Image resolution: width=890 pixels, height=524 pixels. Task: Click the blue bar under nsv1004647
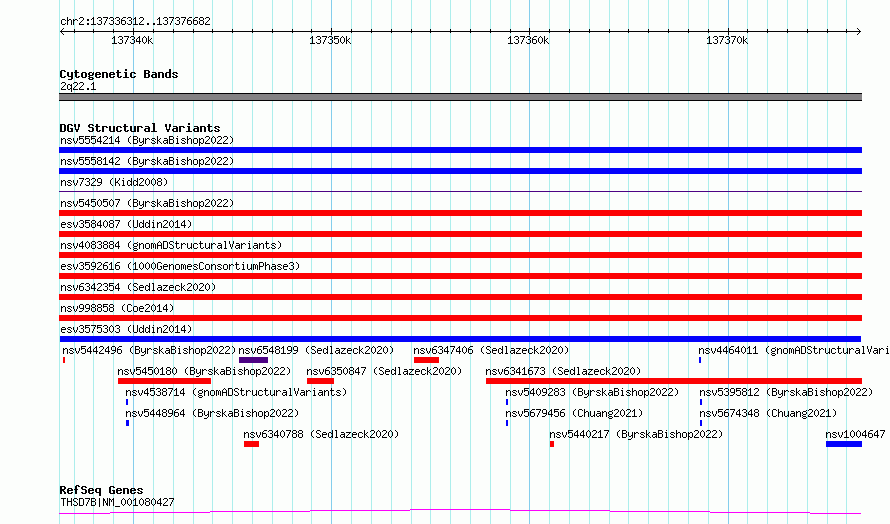point(844,444)
